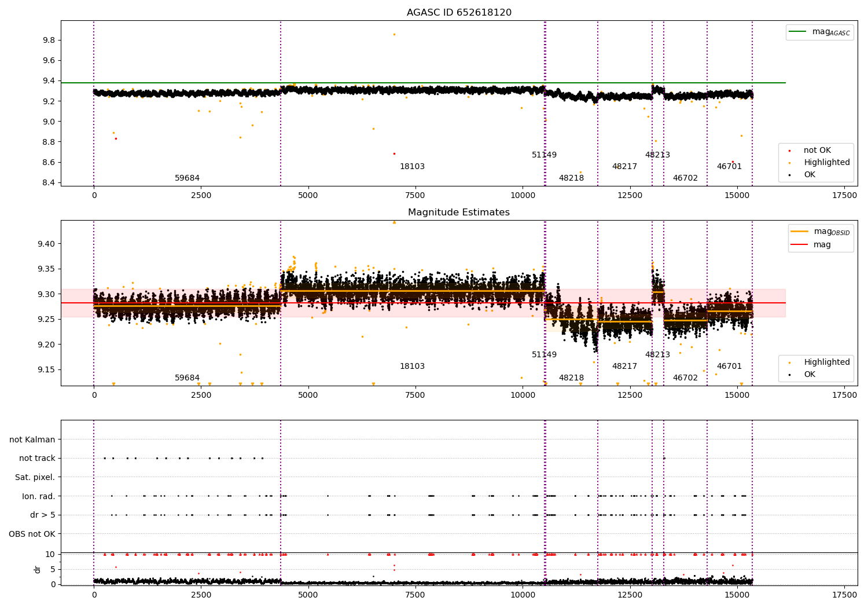Click the 'OBS not OK' row label
This screenshot has width=868, height=608.
point(32,534)
